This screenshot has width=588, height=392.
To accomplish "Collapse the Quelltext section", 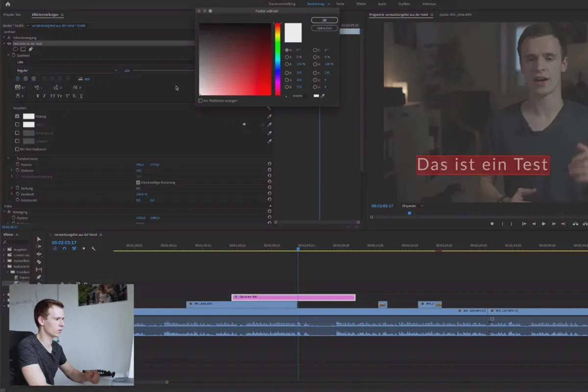I will (8, 55).
